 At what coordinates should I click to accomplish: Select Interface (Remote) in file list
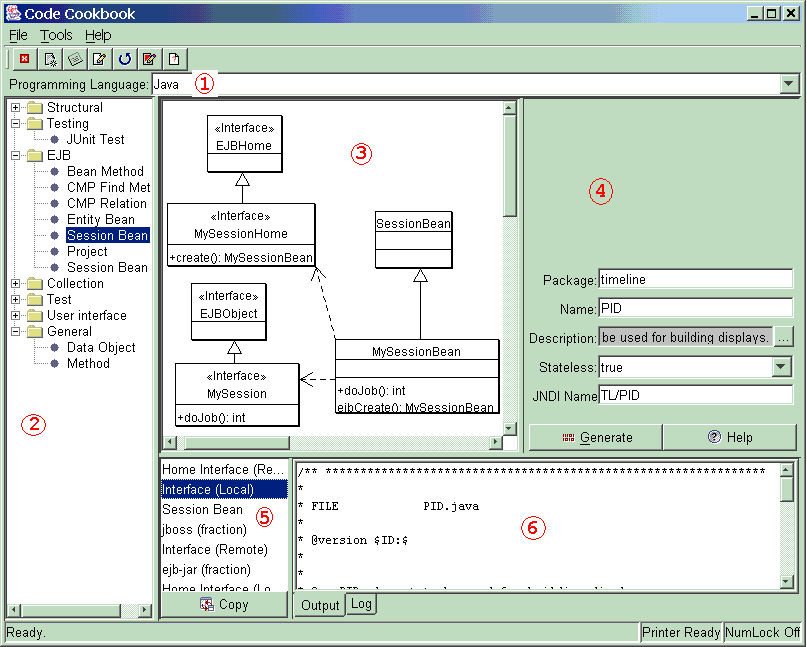click(x=224, y=550)
